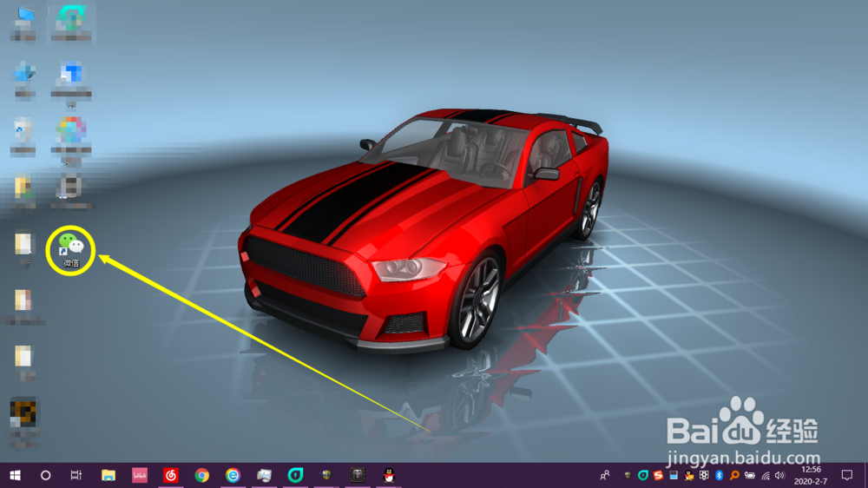The image size is (868, 488).
Task: Open File Explorer from the taskbar
Action: [108, 475]
